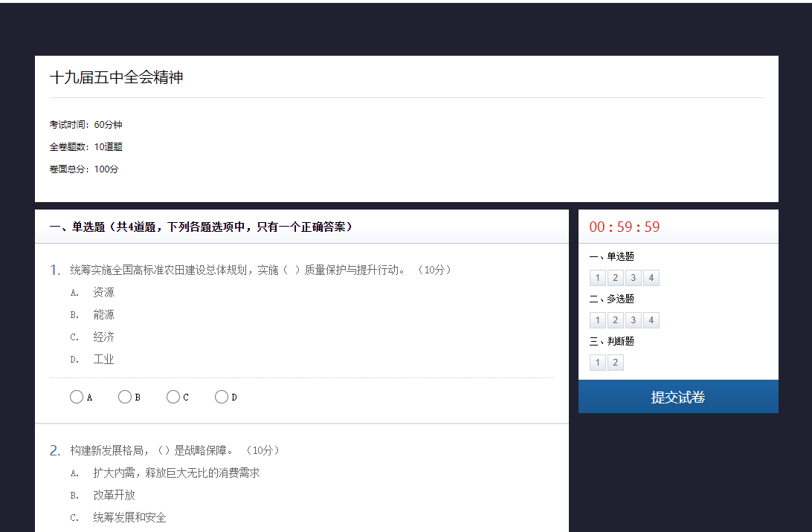812x532 pixels.
Task: Click answer text 能源 in question 1
Action: pos(103,315)
